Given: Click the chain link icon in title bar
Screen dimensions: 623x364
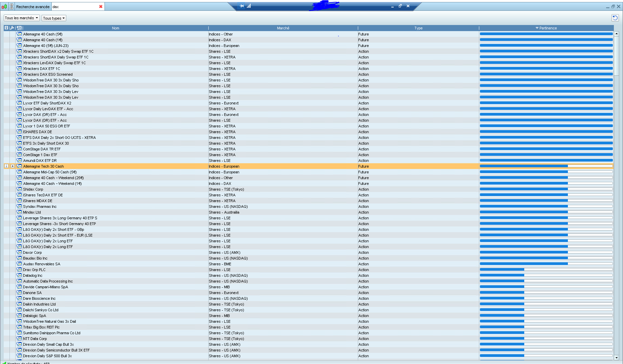Looking at the screenshot, I should coord(11,6).
